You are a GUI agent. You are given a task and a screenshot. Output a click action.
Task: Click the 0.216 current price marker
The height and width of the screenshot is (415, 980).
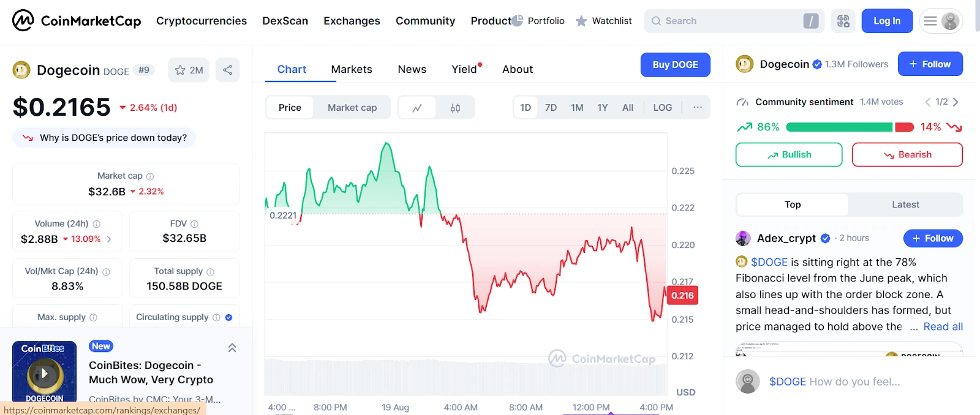click(682, 296)
